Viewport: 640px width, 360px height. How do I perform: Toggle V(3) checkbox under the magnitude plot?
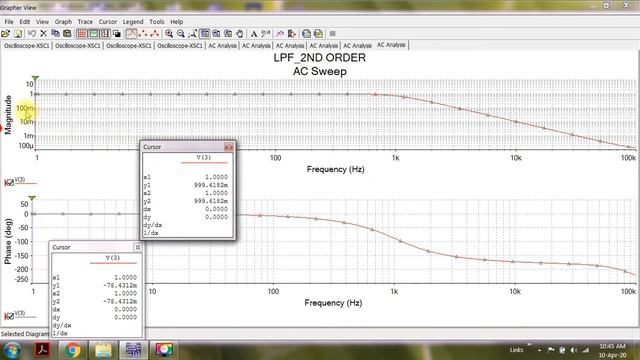[9, 183]
